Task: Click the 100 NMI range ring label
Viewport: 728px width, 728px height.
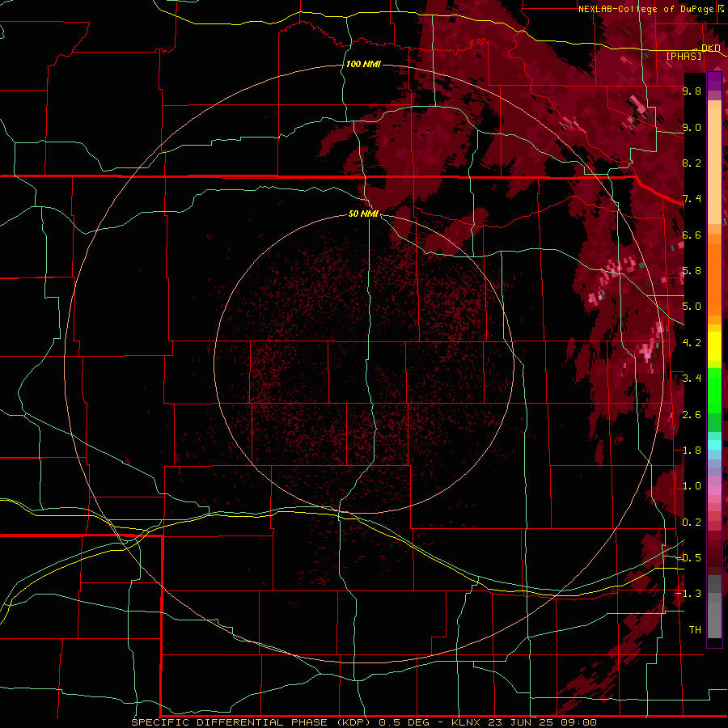Action: pyautogui.click(x=363, y=64)
